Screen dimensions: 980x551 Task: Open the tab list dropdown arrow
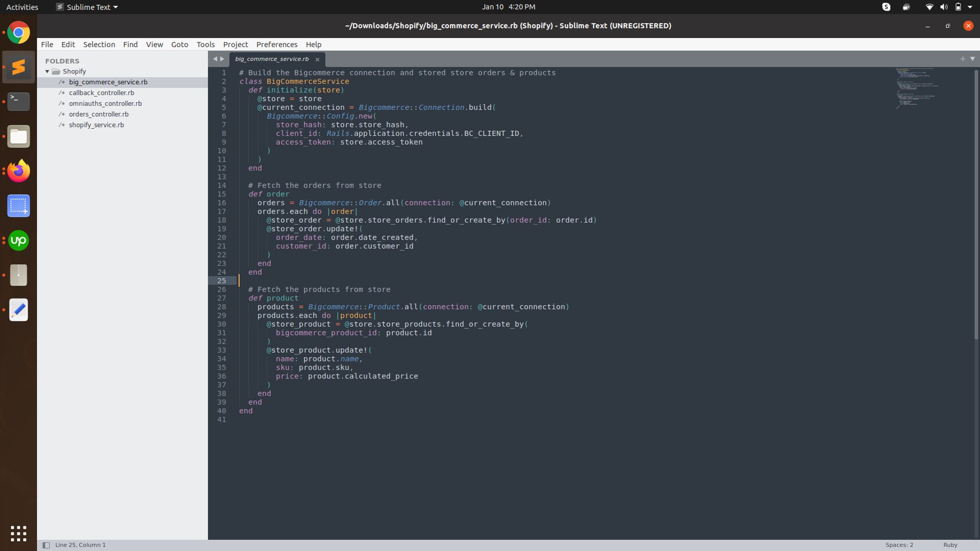tap(972, 59)
